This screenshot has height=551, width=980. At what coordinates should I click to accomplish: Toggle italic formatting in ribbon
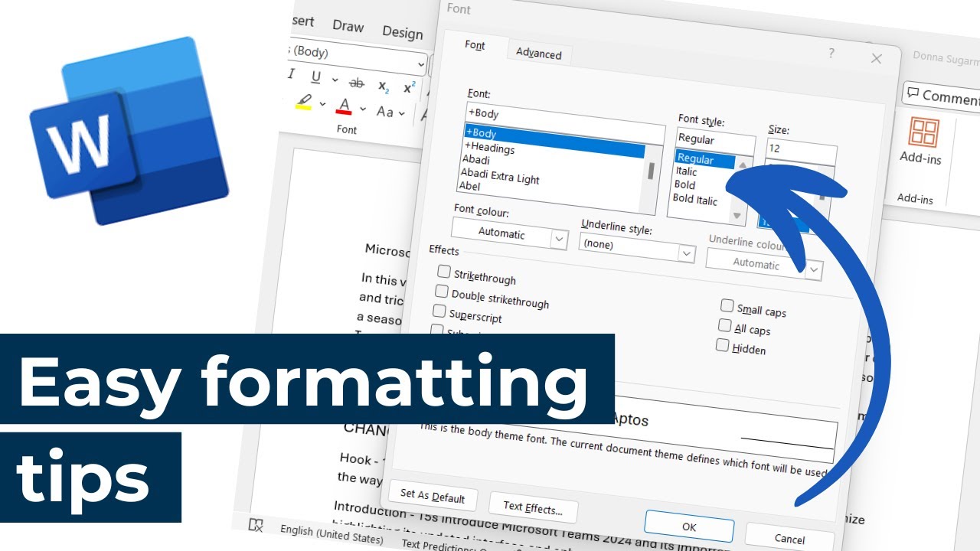click(291, 74)
